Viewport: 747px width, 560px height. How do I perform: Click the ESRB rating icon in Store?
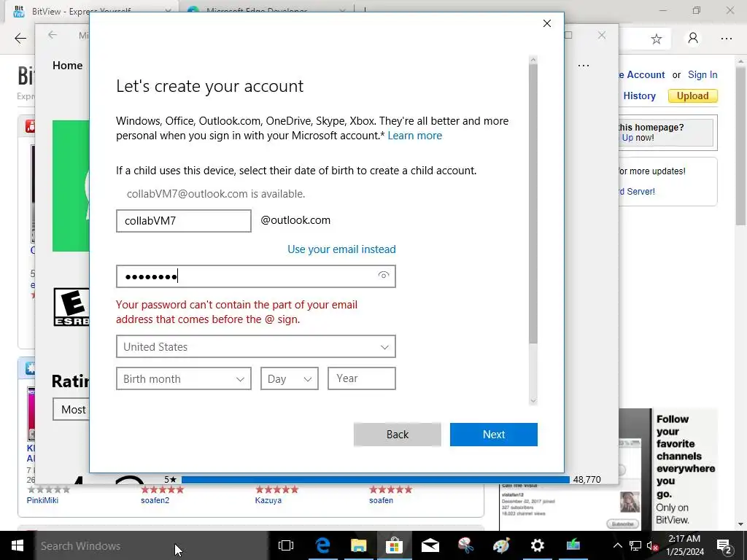71,307
